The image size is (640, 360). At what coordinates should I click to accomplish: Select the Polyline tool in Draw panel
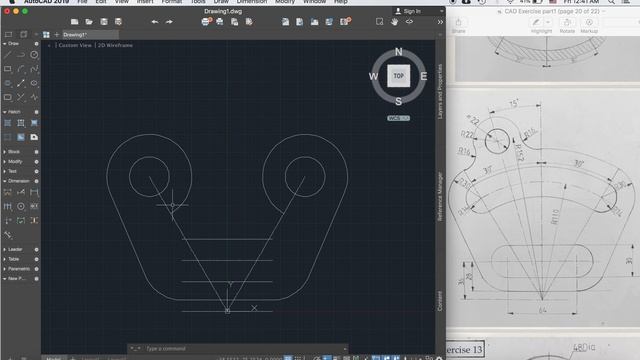(21, 55)
